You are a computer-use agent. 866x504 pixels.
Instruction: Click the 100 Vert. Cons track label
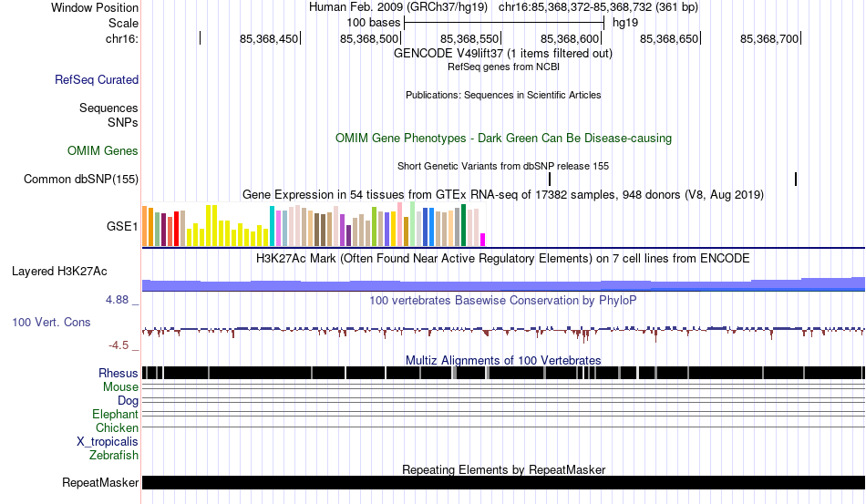click(x=51, y=322)
